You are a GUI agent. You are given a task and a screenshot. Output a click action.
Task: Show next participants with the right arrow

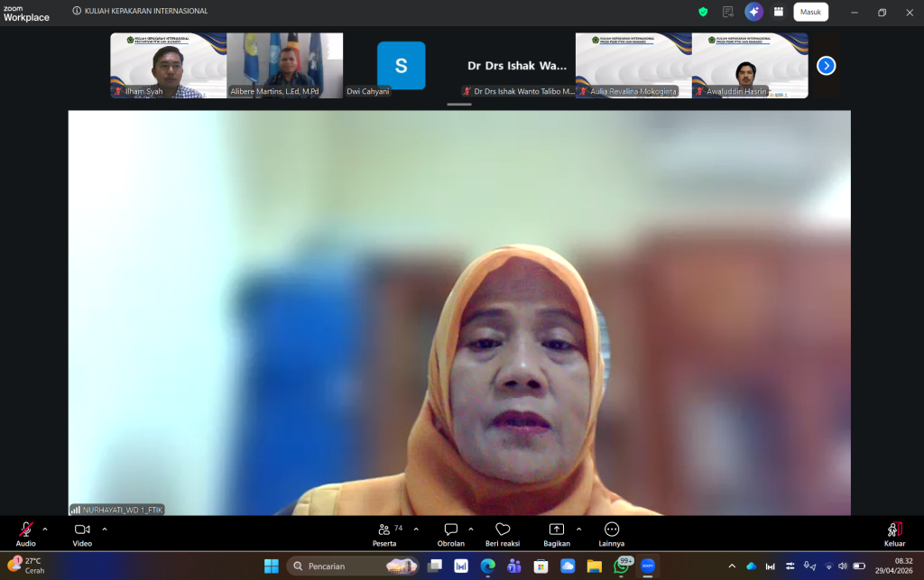(826, 66)
